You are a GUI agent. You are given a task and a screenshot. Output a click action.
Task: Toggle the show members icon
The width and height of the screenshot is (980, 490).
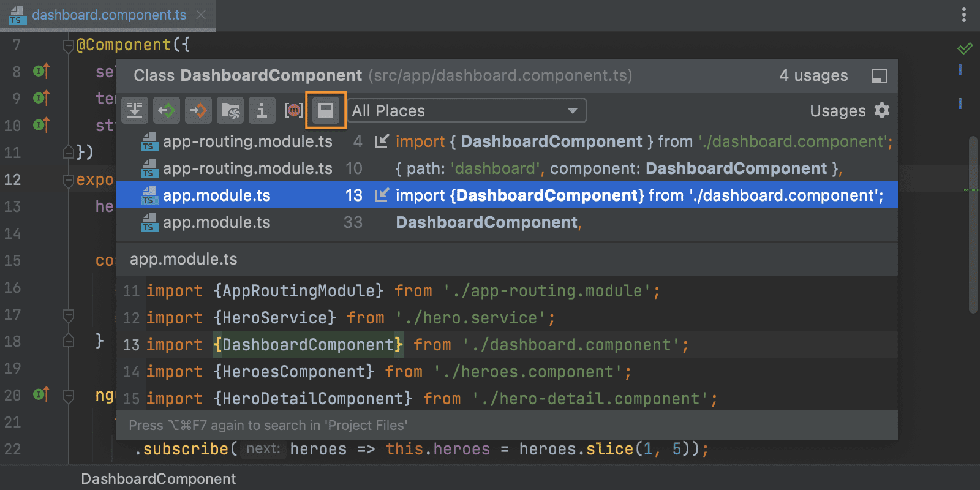tap(294, 111)
